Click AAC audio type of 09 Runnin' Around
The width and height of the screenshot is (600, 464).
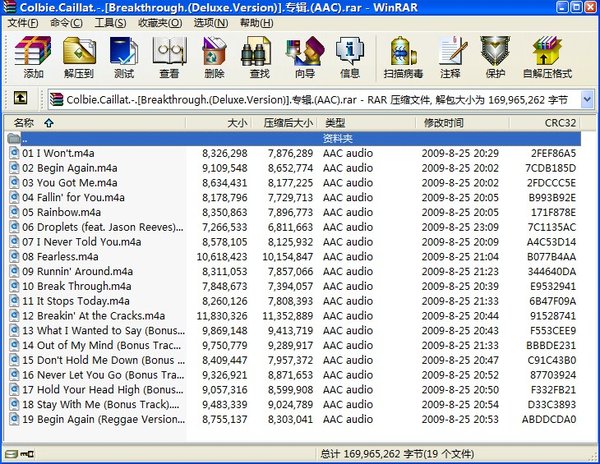pyautogui.click(x=348, y=271)
